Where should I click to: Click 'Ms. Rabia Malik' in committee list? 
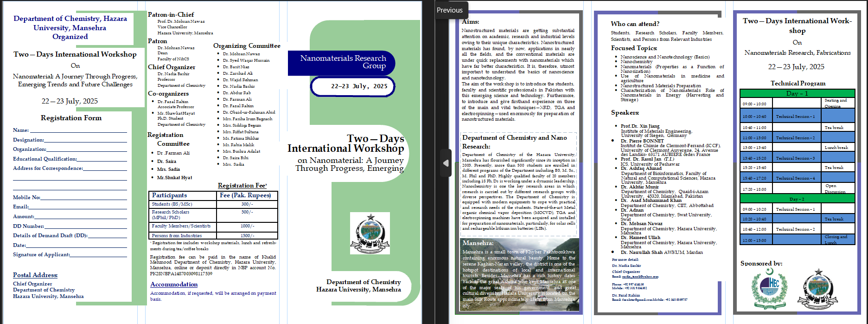pos(238,145)
